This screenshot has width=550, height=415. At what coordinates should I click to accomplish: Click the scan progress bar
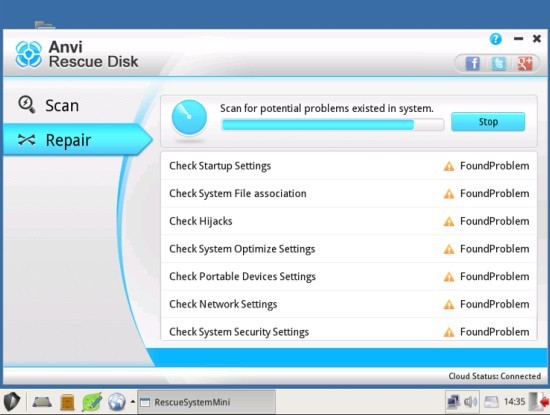333,125
